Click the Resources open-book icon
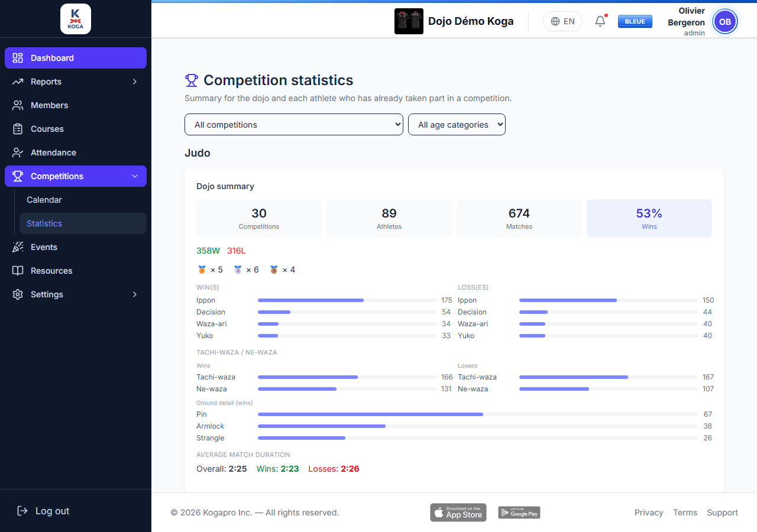 coord(18,271)
